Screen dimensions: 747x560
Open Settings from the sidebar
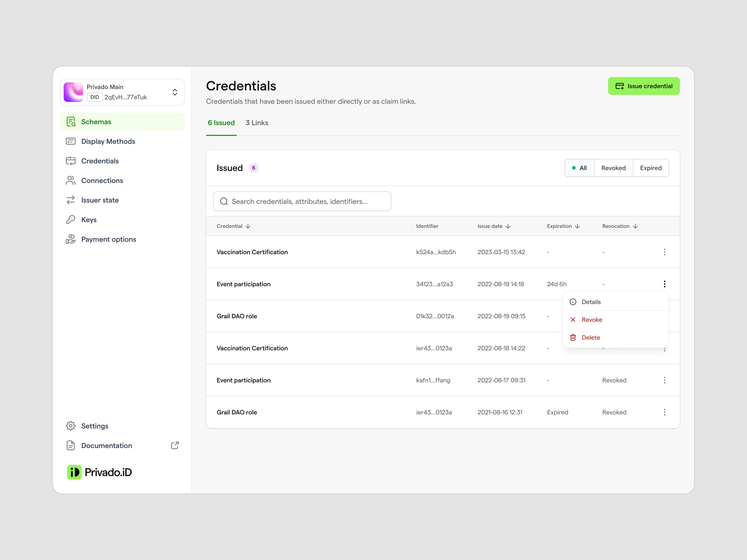95,426
